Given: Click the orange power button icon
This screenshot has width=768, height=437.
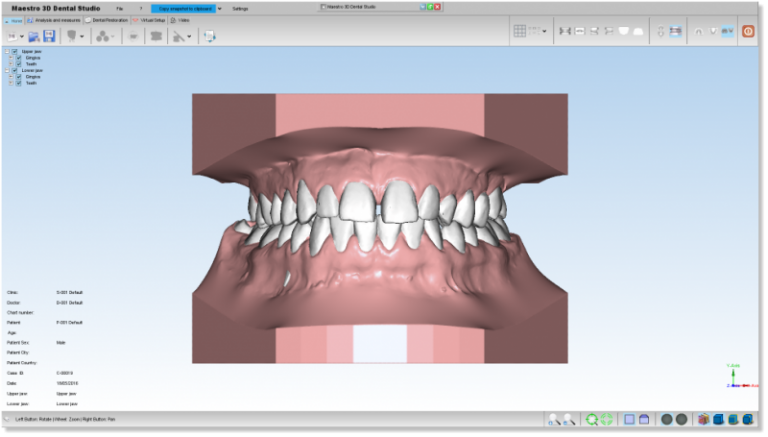Looking at the screenshot, I should point(747,31).
